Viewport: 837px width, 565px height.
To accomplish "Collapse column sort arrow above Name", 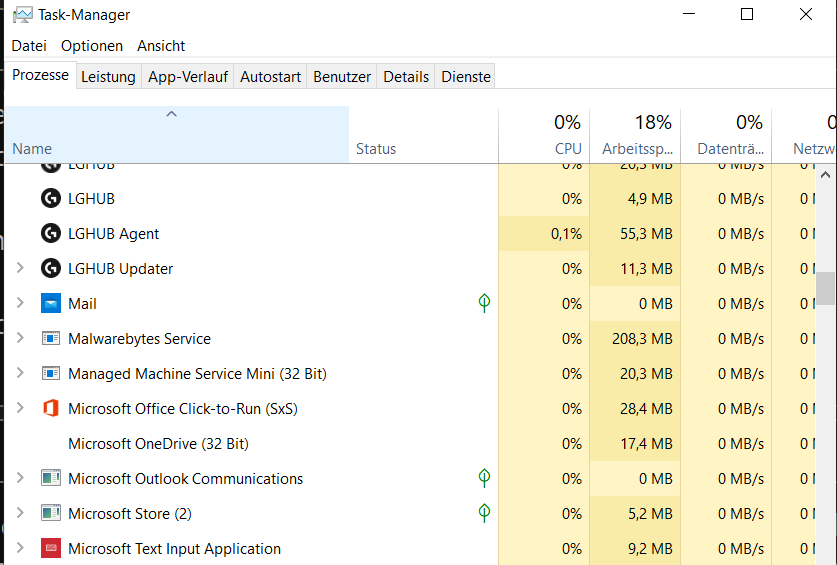I will point(171,115).
